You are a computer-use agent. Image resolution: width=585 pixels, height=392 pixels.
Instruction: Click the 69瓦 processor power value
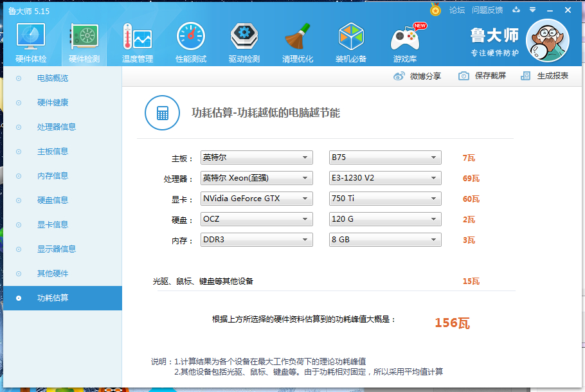click(471, 178)
